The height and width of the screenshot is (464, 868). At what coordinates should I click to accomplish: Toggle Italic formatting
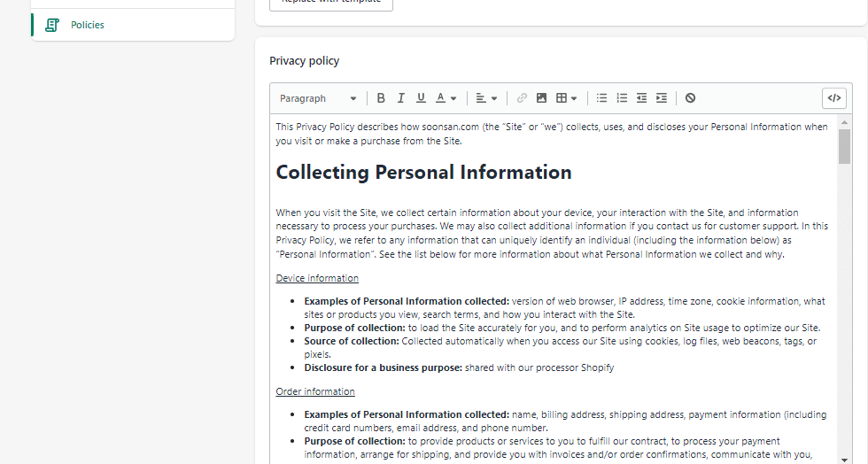400,98
